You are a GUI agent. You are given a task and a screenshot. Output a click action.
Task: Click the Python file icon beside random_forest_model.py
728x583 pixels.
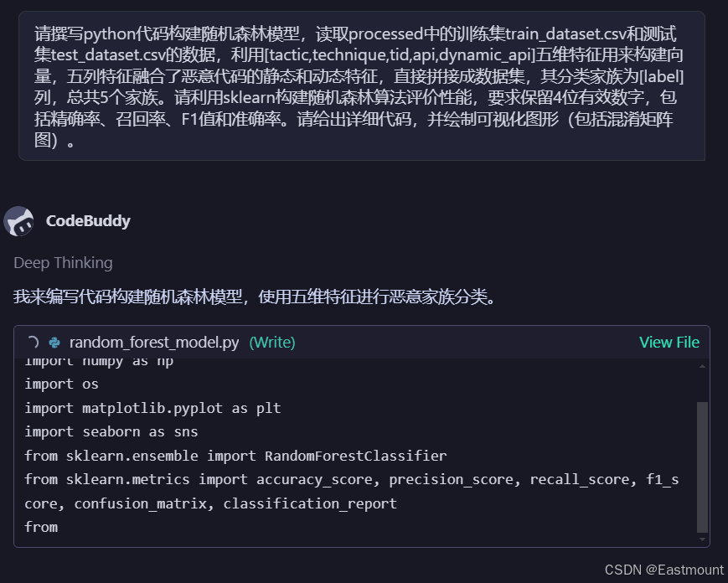click(x=54, y=343)
